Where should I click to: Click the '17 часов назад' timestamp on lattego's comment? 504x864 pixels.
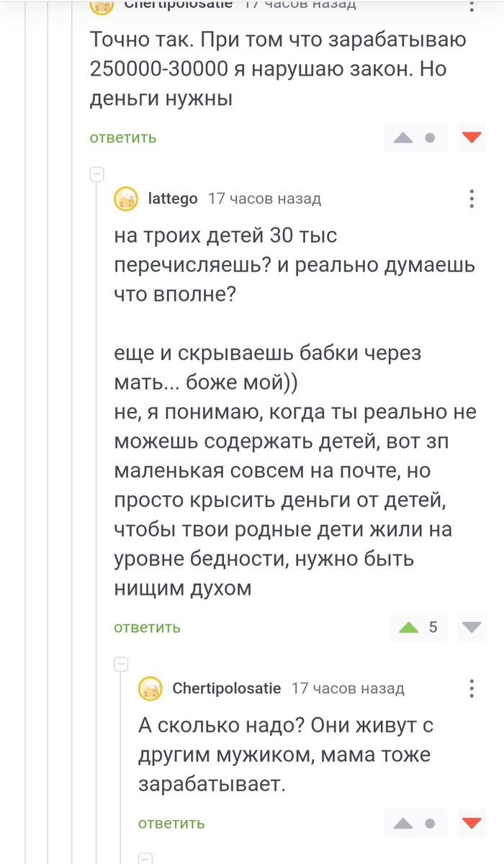(264, 199)
